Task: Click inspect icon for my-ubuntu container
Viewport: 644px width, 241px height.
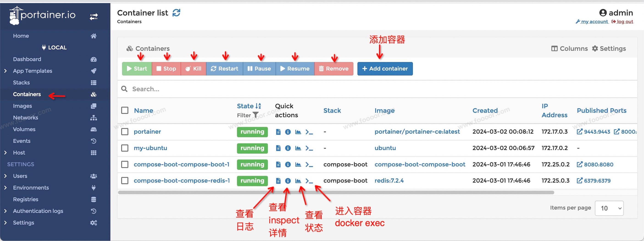Action: pyautogui.click(x=288, y=148)
